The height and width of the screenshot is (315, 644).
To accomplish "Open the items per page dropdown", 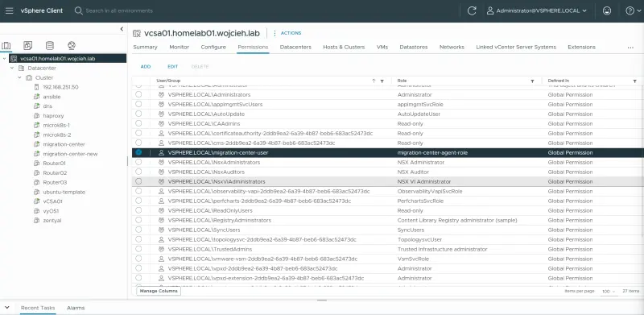I will click(x=609, y=291).
